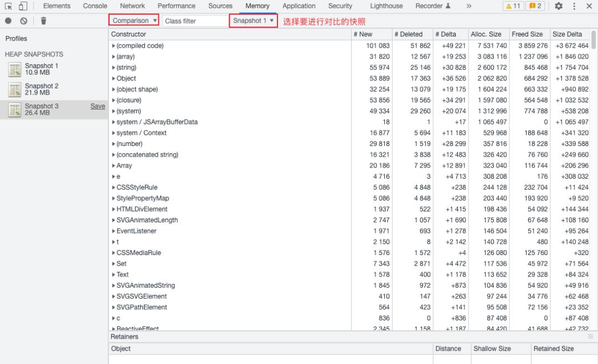Open the Comparison view dropdown

134,20
